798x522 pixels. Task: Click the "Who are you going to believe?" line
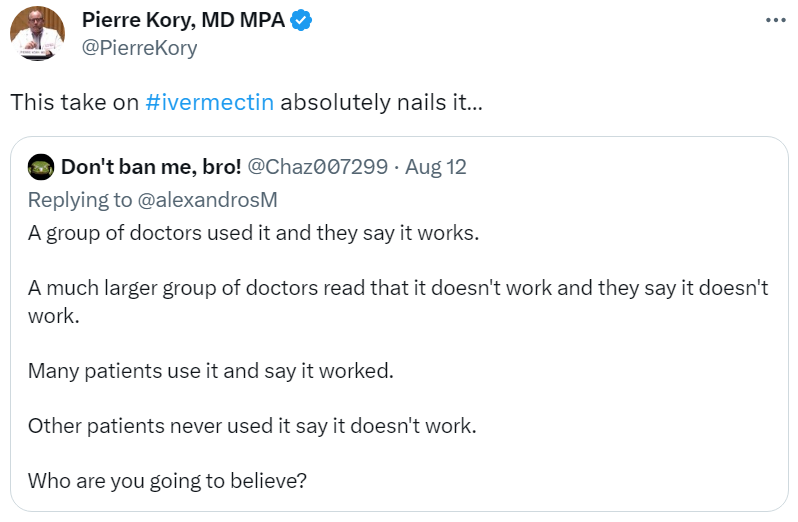pyautogui.click(x=167, y=480)
